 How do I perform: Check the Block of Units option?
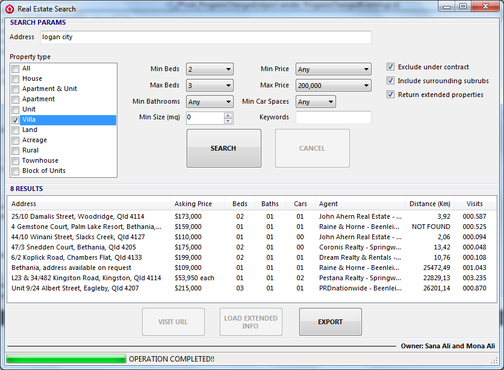point(15,171)
